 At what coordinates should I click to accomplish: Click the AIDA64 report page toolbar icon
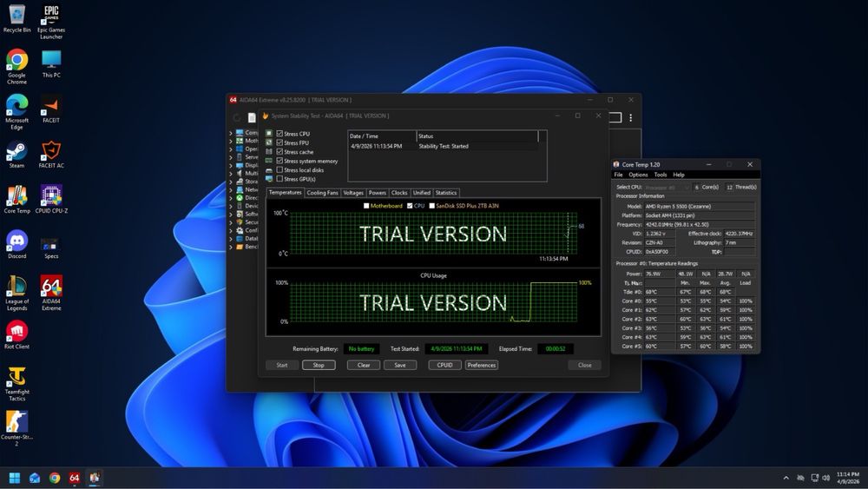tap(252, 117)
